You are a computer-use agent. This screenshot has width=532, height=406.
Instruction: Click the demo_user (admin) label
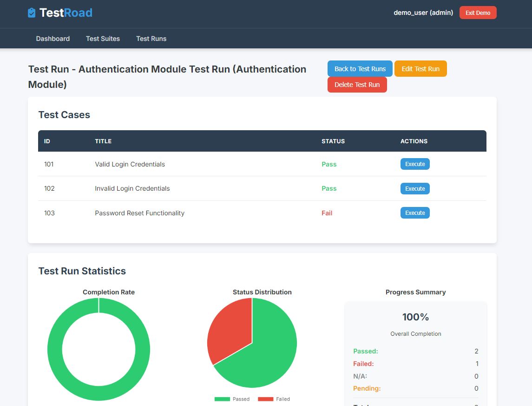point(423,13)
